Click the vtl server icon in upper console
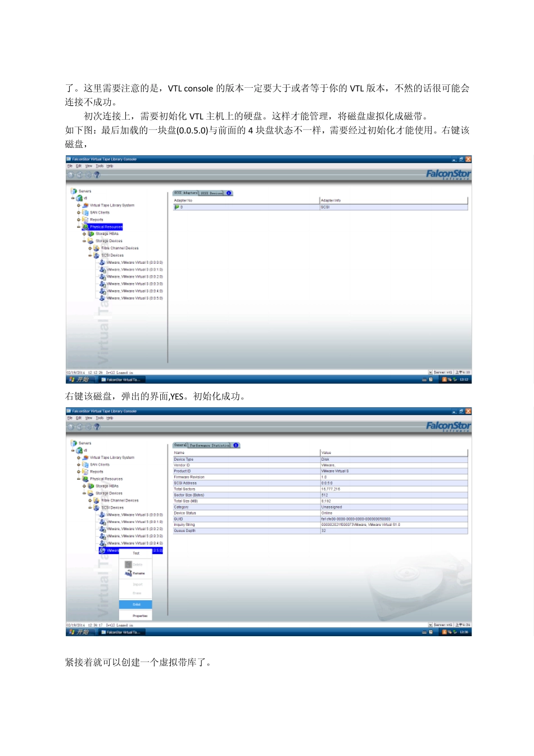 point(79,199)
